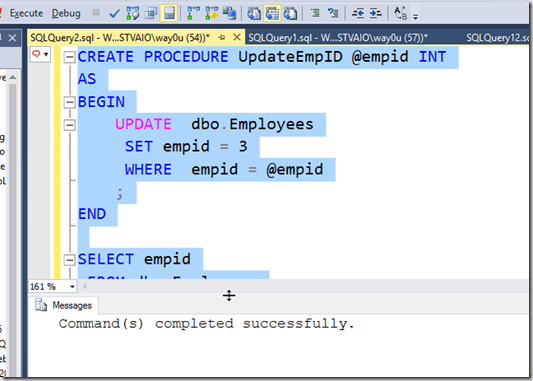The image size is (533, 381).
Task: Increase indent of selected code
Action: (x=376, y=13)
